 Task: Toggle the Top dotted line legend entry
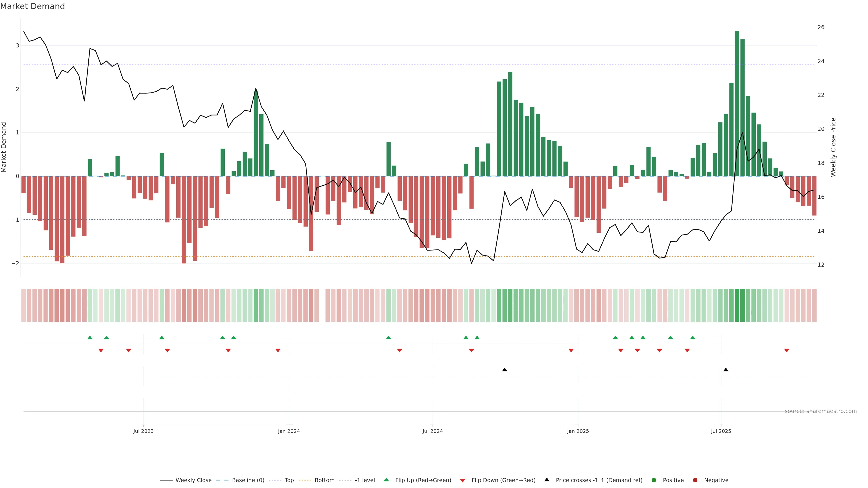[x=289, y=480]
